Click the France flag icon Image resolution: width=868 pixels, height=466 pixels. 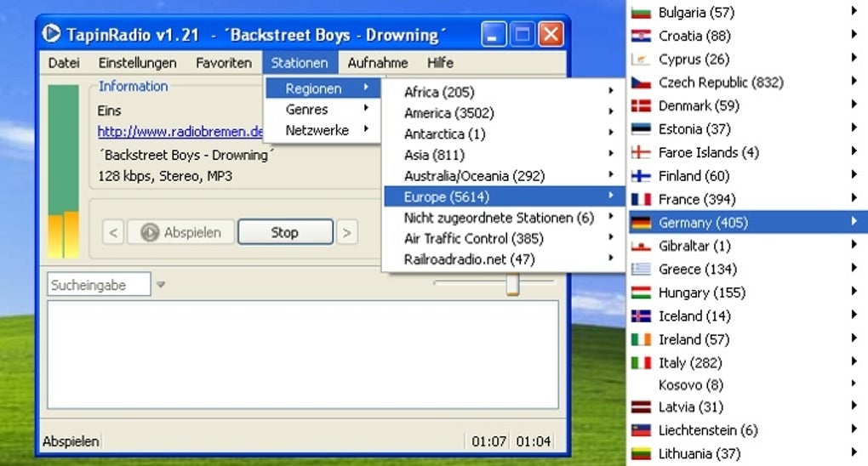pos(641,199)
